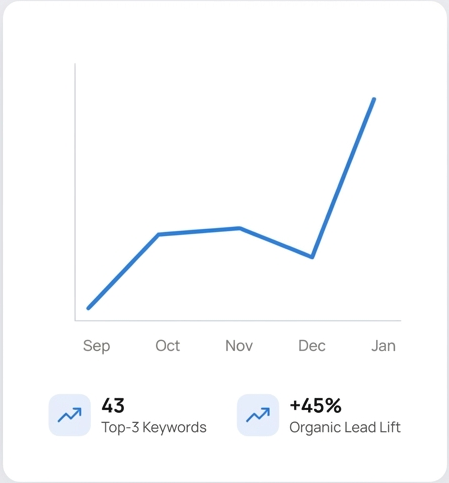Click the Top-3 Keywords label text
This screenshot has height=483, width=449.
coord(154,428)
